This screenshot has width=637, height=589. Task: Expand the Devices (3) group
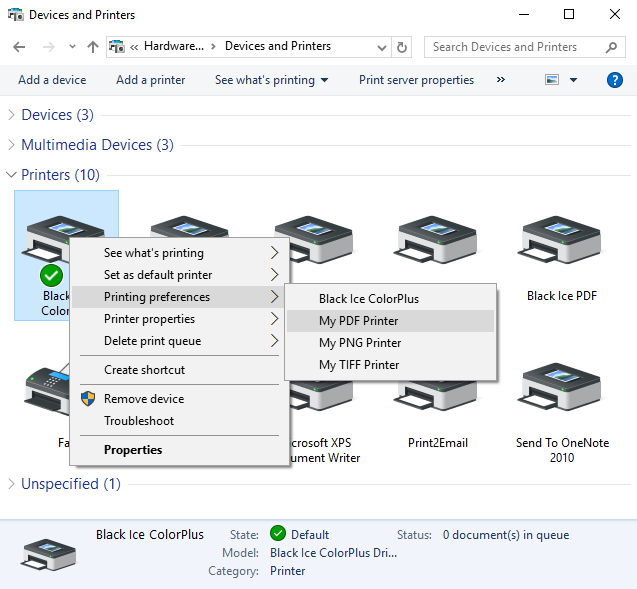pyautogui.click(x=12, y=115)
